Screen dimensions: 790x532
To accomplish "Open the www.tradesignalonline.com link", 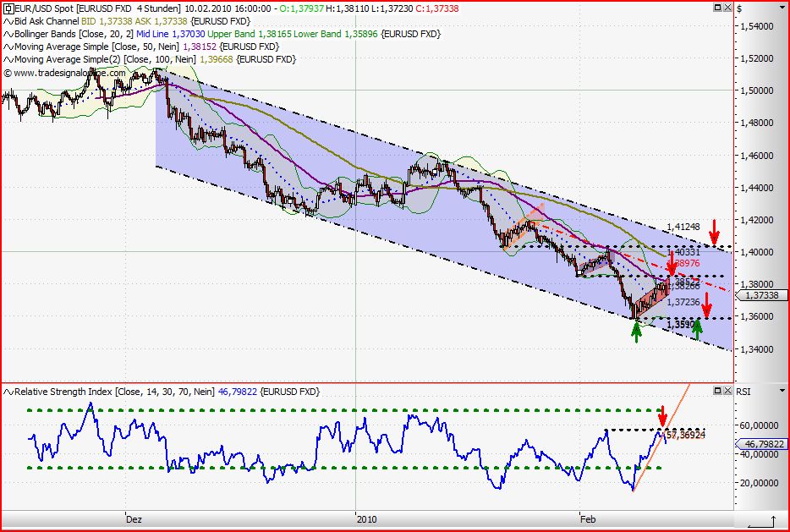I will 63,72.
